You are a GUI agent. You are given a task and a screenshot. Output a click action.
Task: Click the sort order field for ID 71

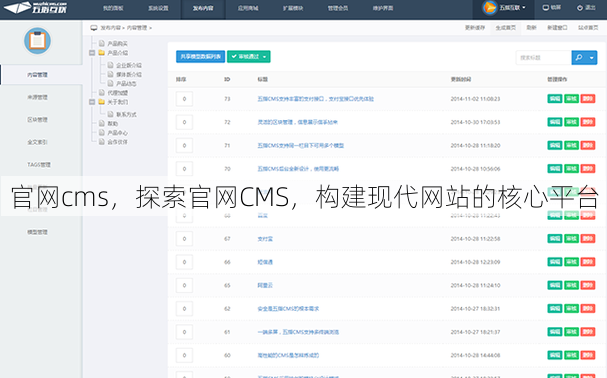(x=184, y=145)
